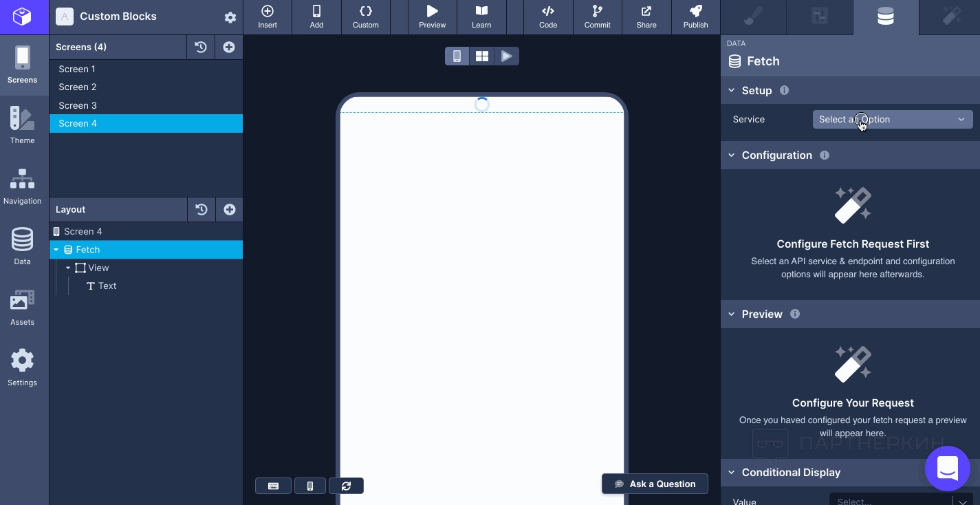Open the Theme panel in sidebar
Image resolution: width=980 pixels, height=505 pixels.
click(x=22, y=125)
